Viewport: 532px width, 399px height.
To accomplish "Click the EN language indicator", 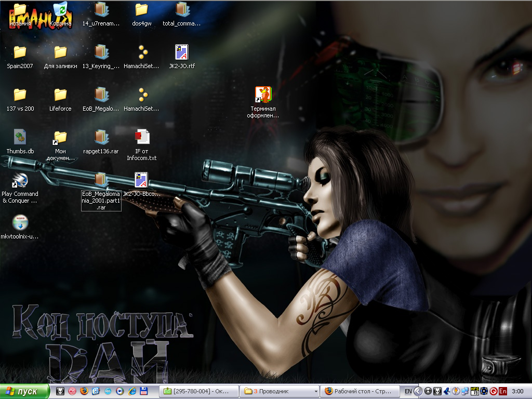I will click(x=408, y=391).
